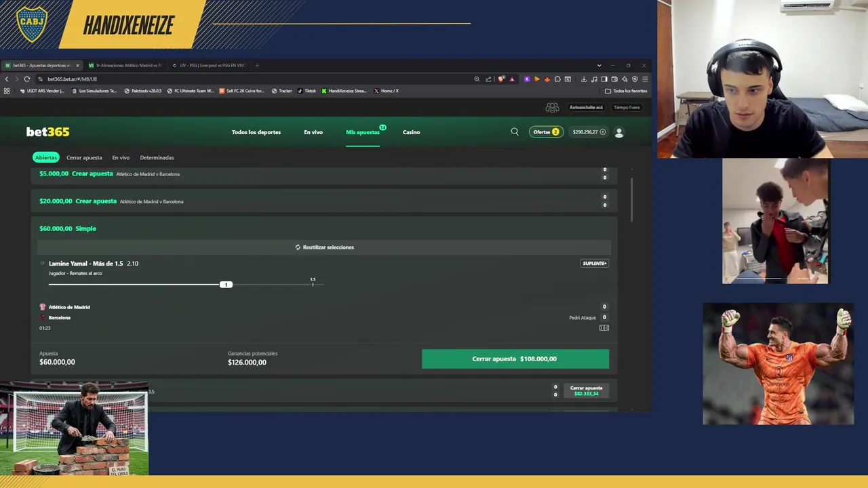Open browser apps grid icon
The width and height of the screenshot is (868, 488).
click(x=7, y=91)
